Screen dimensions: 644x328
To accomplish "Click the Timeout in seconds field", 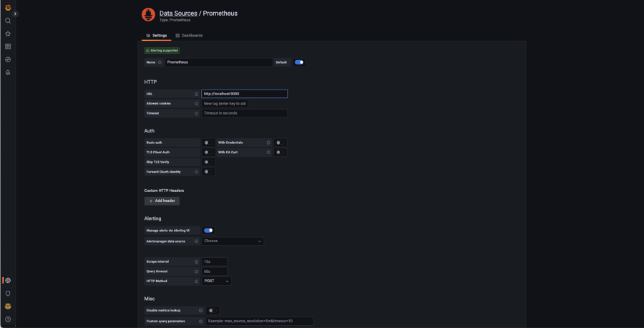I will 245,113.
